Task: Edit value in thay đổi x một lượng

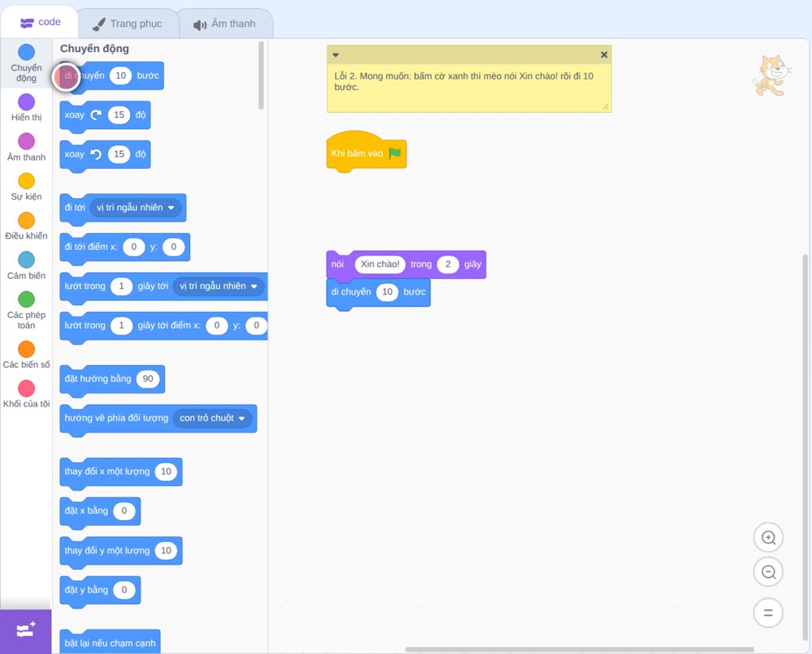Action: click(x=166, y=471)
